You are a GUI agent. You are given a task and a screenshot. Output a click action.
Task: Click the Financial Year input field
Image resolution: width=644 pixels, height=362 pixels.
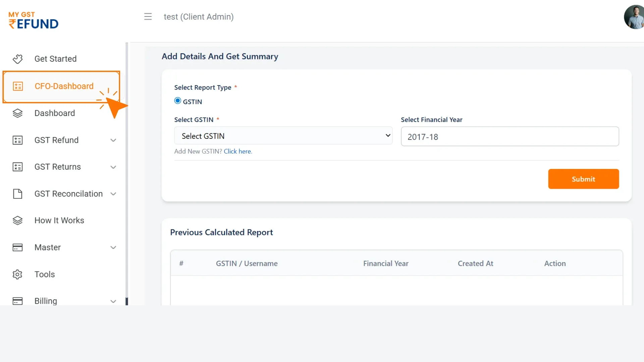(510, 136)
